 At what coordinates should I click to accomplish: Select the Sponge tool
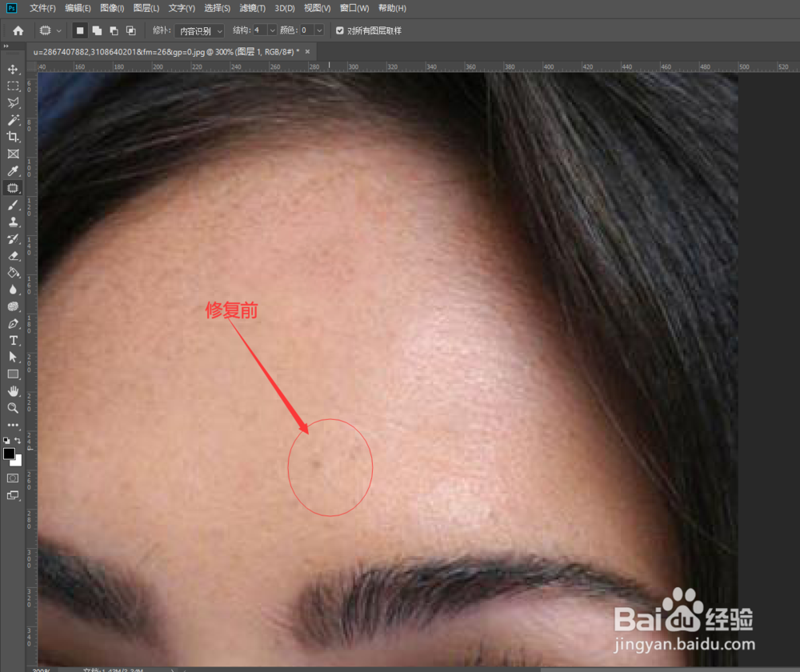pos(13,306)
